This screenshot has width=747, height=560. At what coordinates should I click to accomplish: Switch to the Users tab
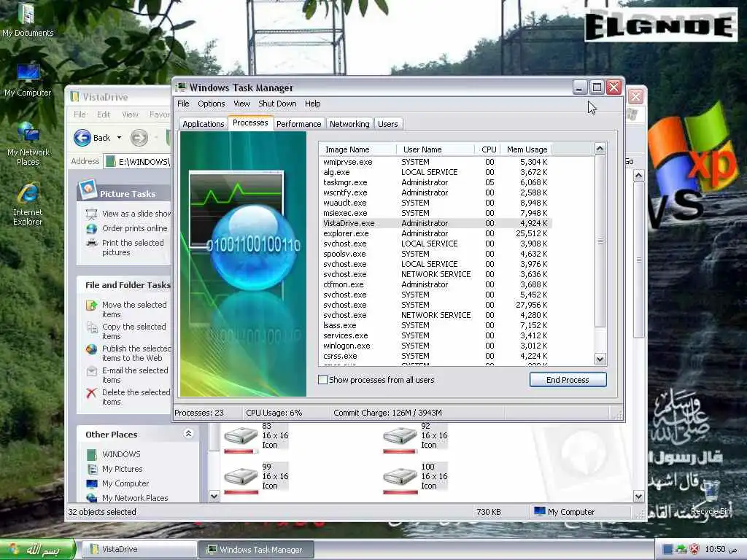[388, 124]
